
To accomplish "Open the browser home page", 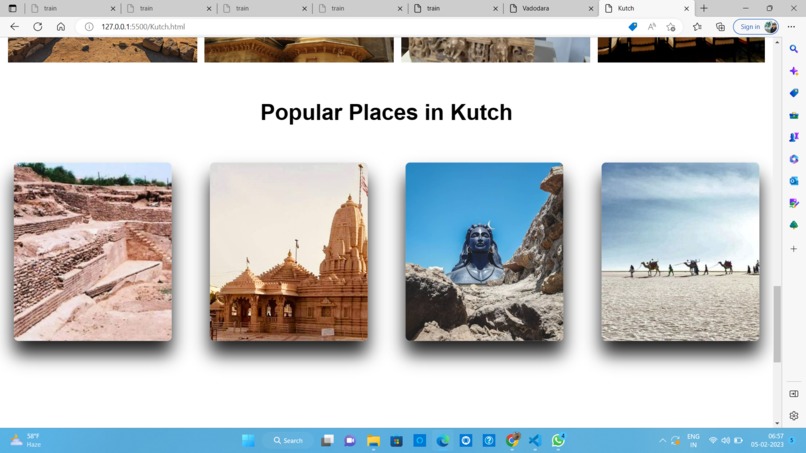I will click(x=61, y=27).
